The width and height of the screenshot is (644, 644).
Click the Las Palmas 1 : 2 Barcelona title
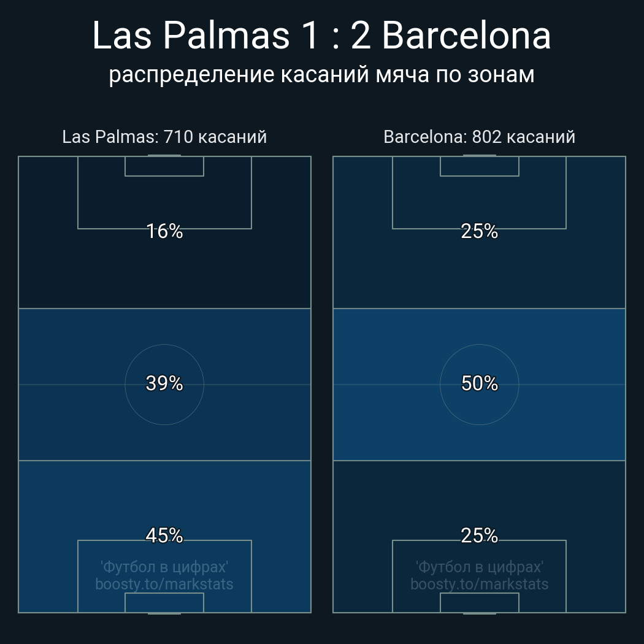(x=321, y=36)
